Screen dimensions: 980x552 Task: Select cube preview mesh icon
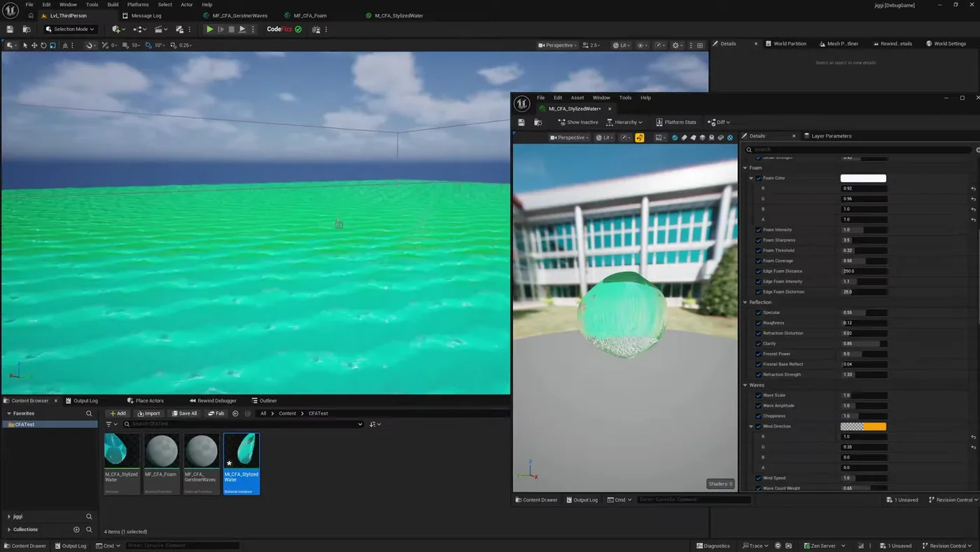click(702, 138)
